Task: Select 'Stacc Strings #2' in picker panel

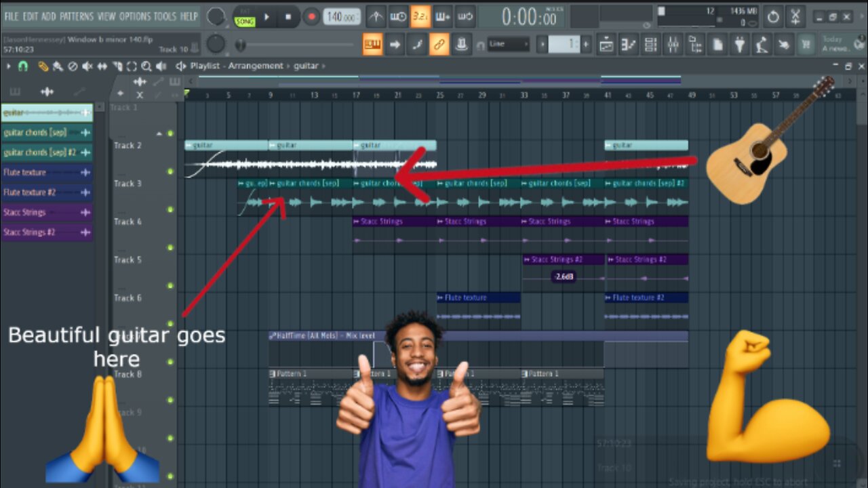Action: tap(47, 232)
